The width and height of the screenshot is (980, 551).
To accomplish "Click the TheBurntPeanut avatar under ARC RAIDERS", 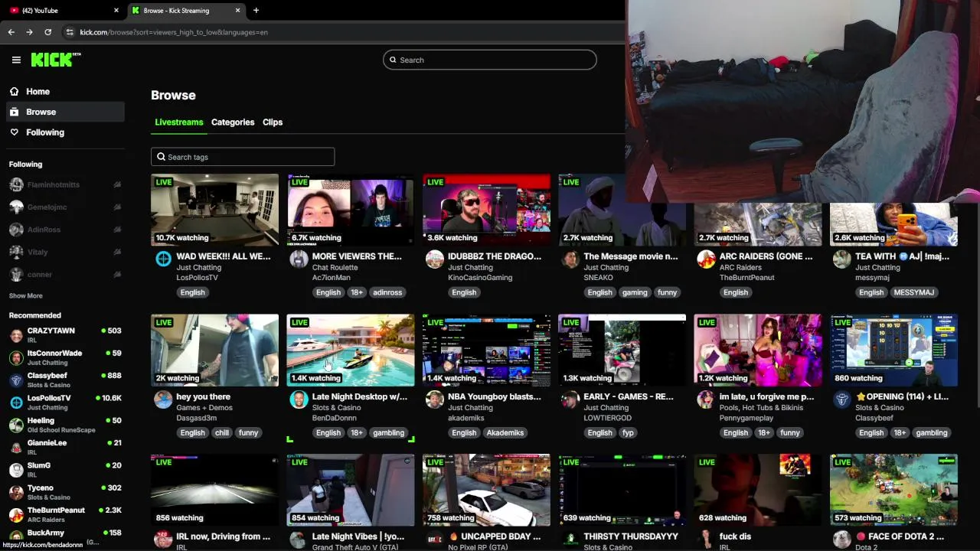I will (x=706, y=259).
